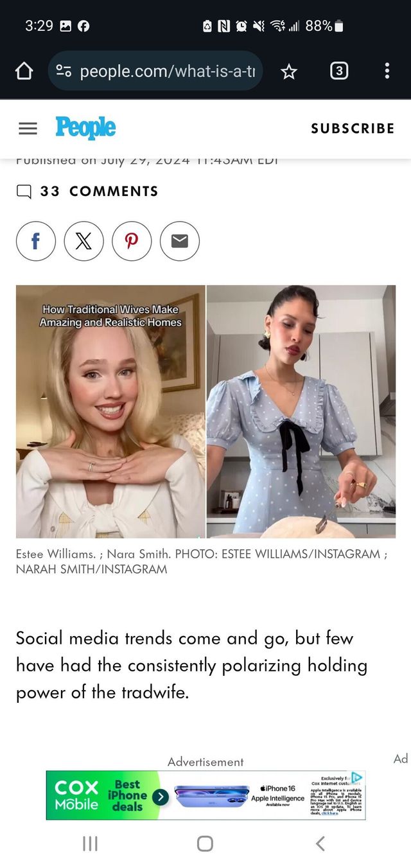Share article on Facebook
Viewport: 411px width, 868px height.
coord(36,241)
